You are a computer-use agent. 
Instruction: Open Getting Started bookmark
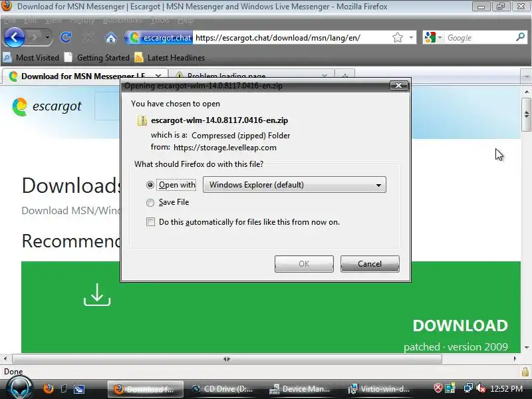[97, 57]
